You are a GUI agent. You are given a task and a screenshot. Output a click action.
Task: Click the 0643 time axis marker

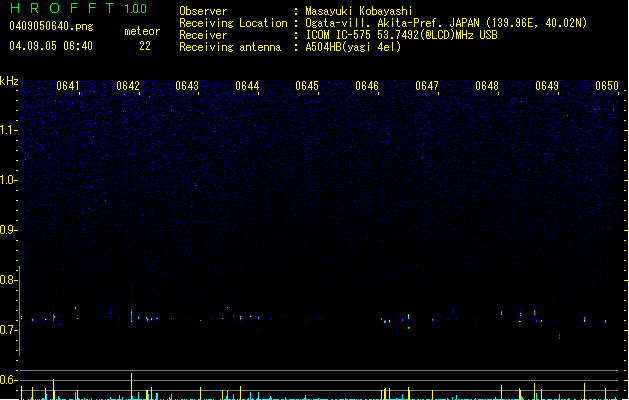click(x=187, y=86)
